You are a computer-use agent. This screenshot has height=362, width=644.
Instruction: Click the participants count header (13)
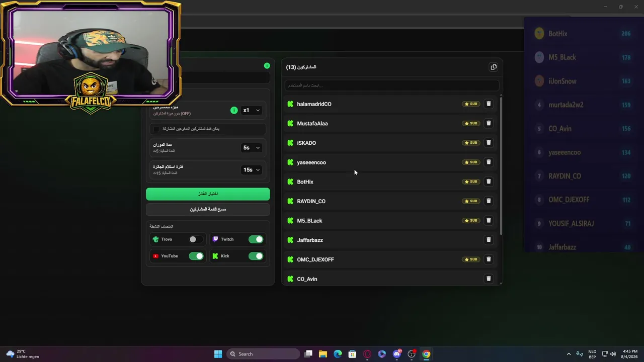(x=301, y=67)
